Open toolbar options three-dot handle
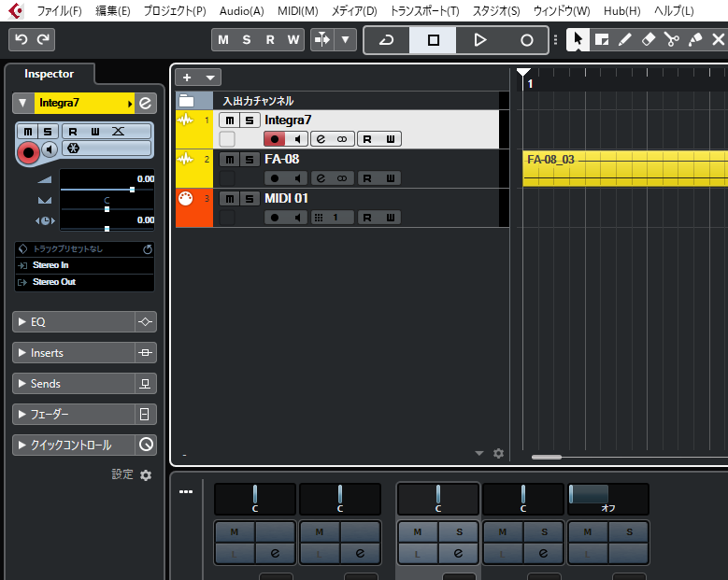This screenshot has width=728, height=580. 556,40
